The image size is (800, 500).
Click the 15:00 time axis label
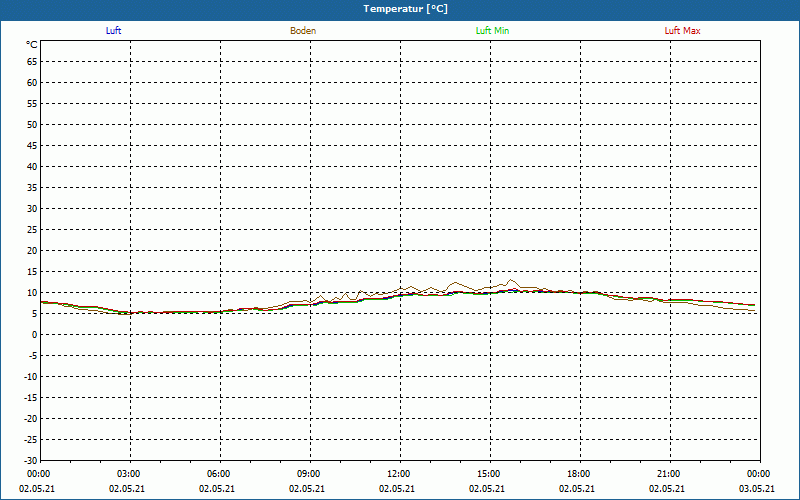pyautogui.click(x=489, y=474)
